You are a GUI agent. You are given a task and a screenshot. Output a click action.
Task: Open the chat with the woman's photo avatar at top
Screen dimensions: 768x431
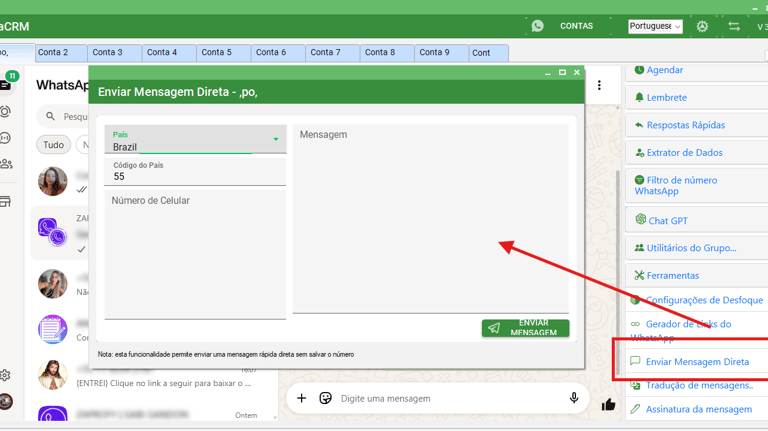(x=53, y=181)
